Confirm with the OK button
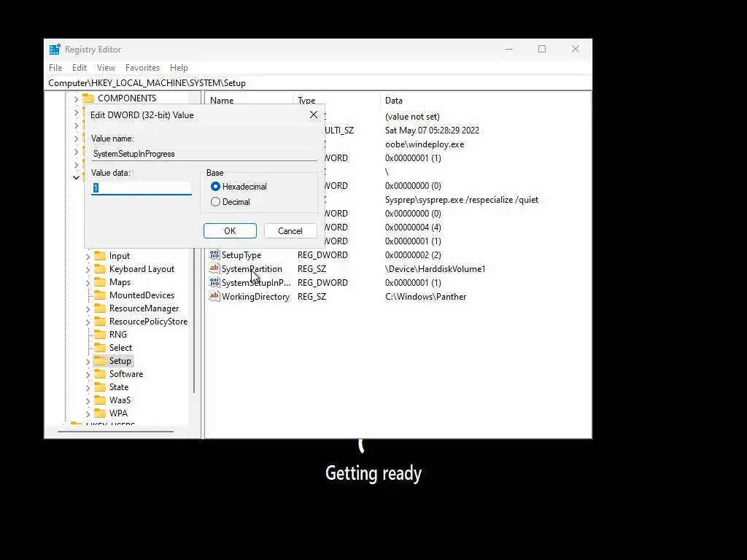Viewport: 747px width, 560px height. (x=230, y=231)
